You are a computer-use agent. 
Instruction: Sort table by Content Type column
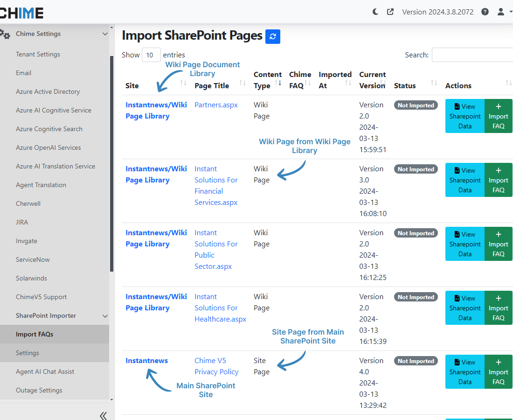(278, 83)
